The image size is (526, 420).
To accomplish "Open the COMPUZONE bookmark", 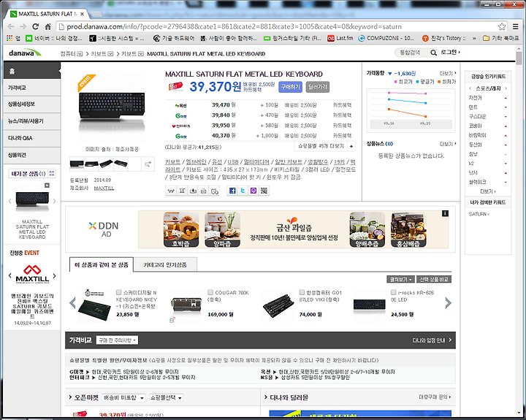I will pyautogui.click(x=386, y=38).
